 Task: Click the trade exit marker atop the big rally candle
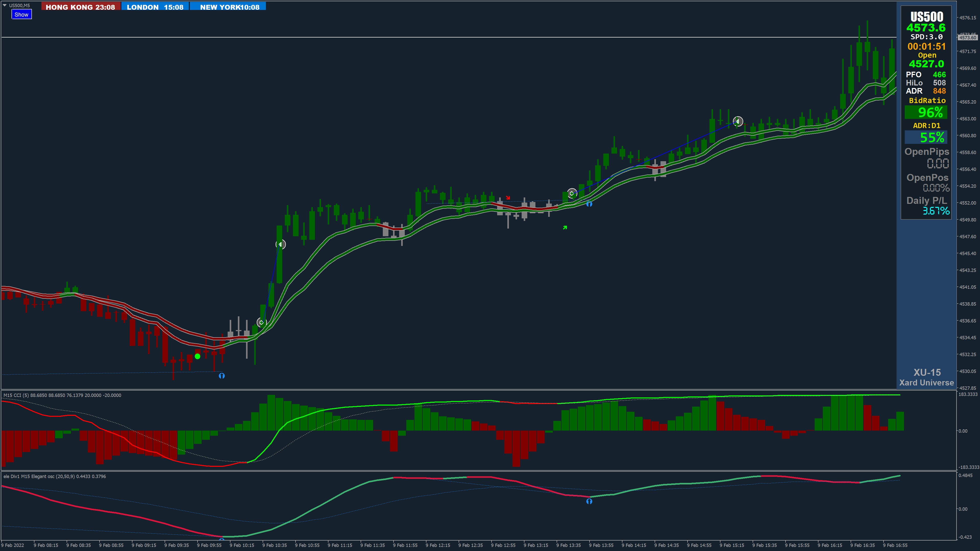280,244
